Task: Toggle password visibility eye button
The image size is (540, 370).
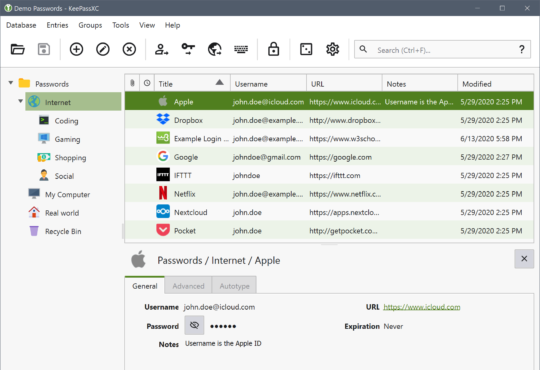Action: [x=194, y=325]
